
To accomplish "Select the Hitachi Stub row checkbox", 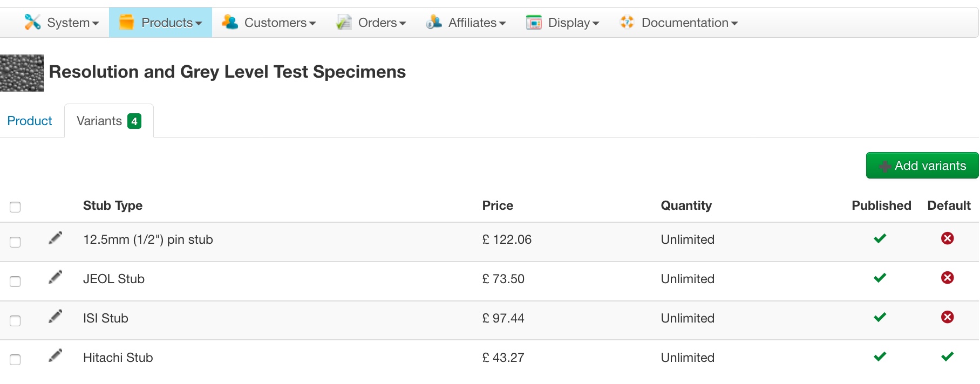I will (15, 360).
